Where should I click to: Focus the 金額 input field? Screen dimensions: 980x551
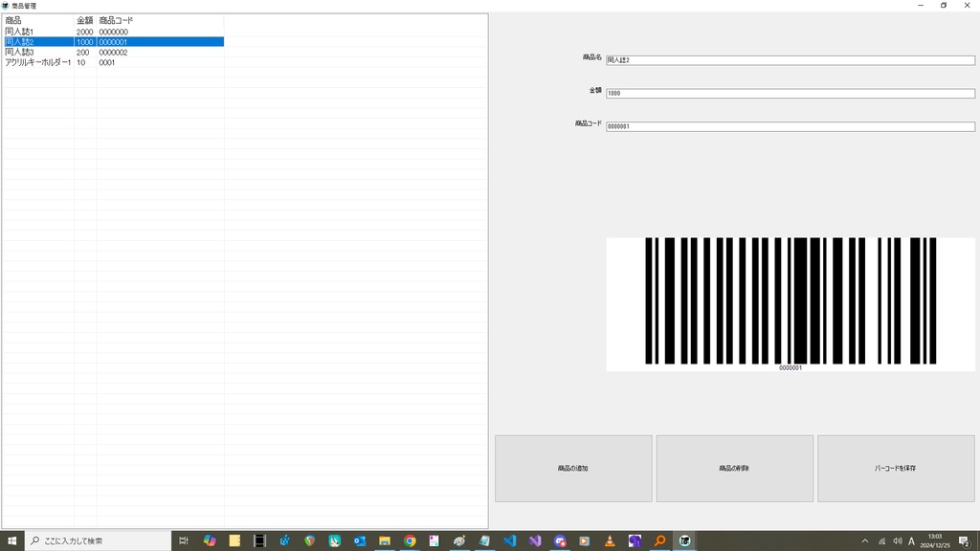click(x=790, y=93)
